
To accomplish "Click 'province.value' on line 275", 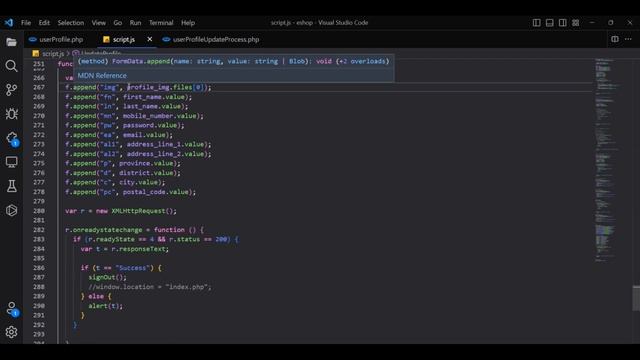I will coord(146,163).
